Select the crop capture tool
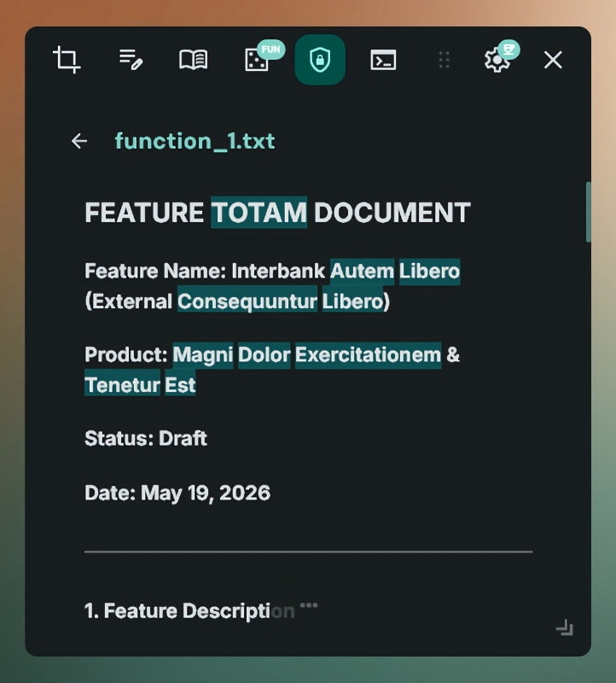 [67, 60]
